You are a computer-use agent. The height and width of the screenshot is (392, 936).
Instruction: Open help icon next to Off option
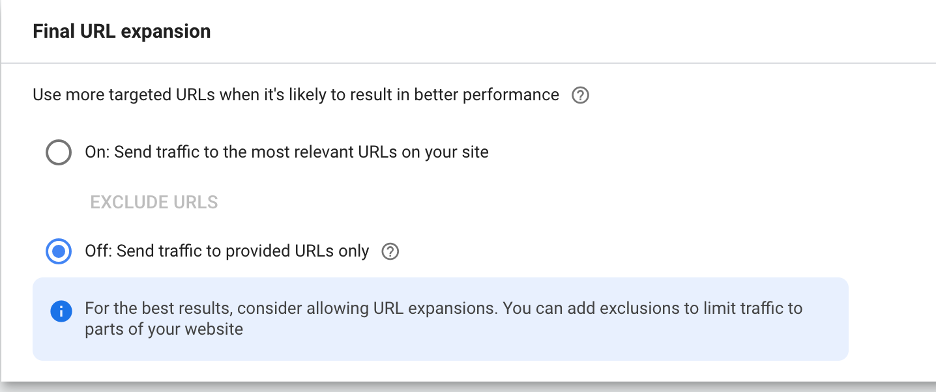390,252
